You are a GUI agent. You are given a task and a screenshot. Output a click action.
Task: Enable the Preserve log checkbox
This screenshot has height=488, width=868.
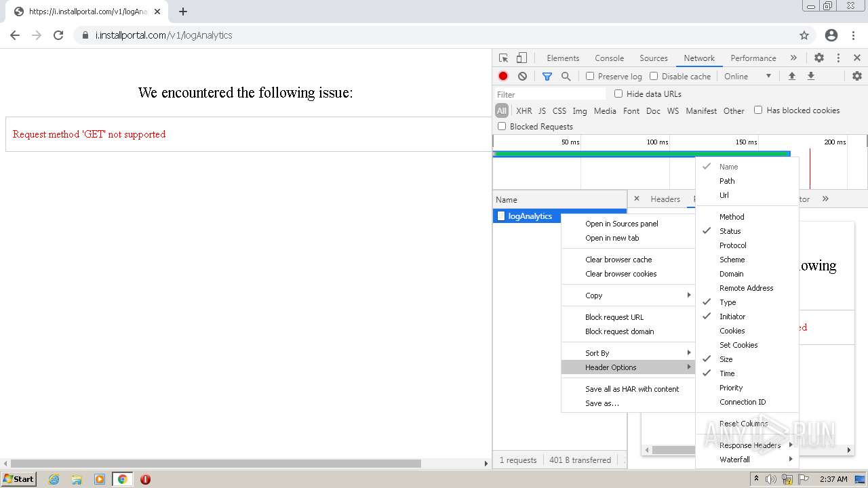(590, 76)
